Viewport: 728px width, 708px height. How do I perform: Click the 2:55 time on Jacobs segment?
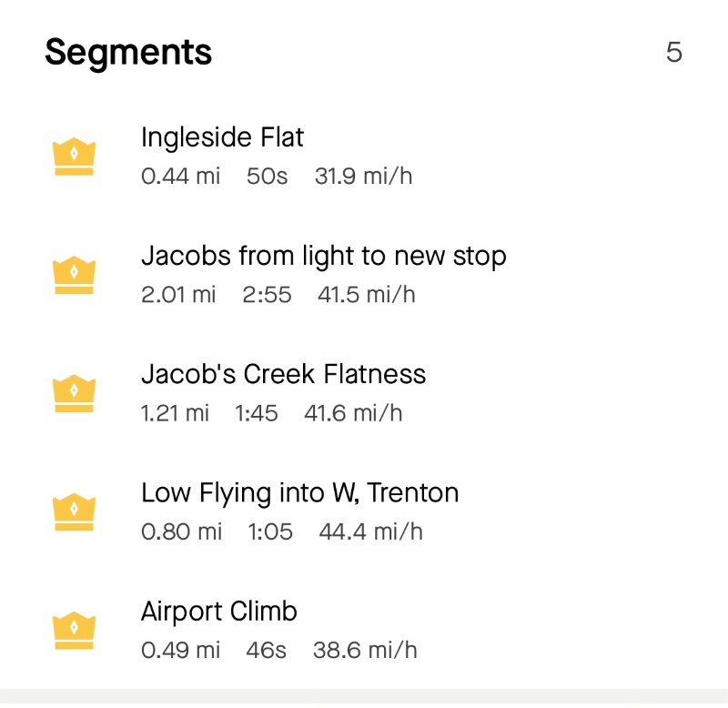(x=267, y=294)
